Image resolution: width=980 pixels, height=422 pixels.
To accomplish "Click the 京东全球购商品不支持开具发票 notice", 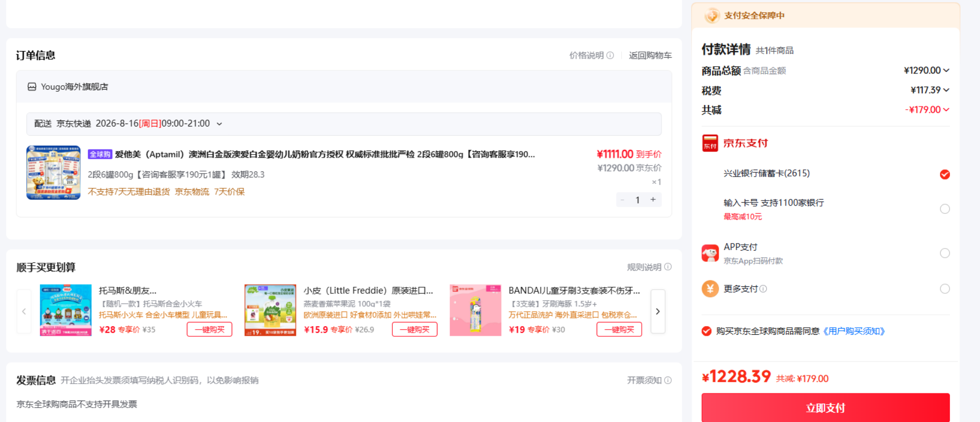I will pyautogui.click(x=77, y=404).
